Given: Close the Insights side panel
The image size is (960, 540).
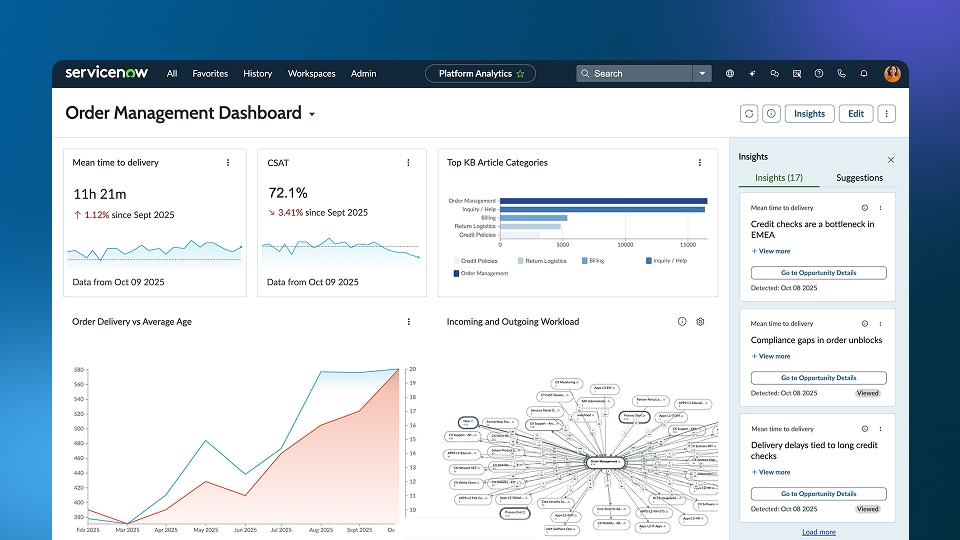Looking at the screenshot, I should [x=891, y=160].
